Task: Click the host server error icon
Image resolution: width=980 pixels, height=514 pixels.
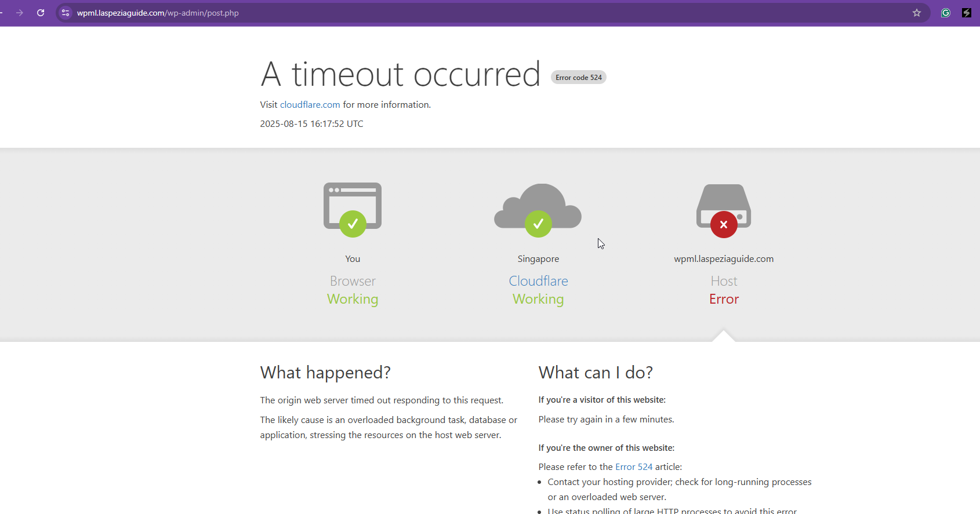Action: pyautogui.click(x=724, y=211)
